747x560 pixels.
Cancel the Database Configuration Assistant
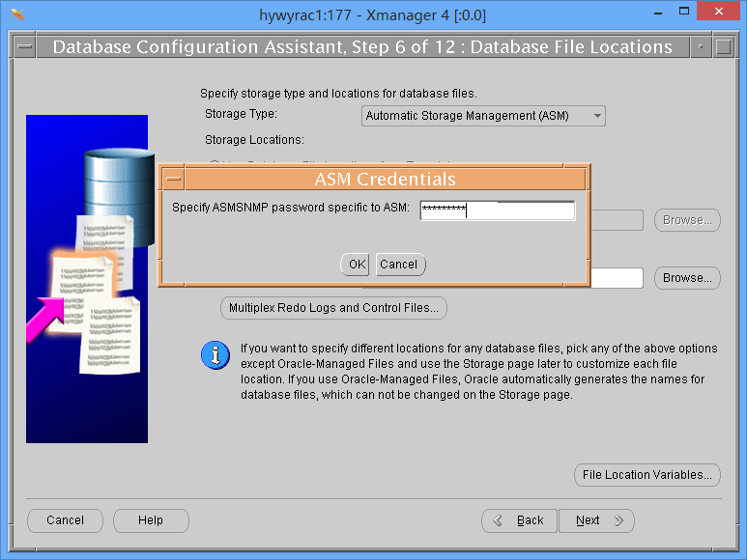[x=66, y=520]
